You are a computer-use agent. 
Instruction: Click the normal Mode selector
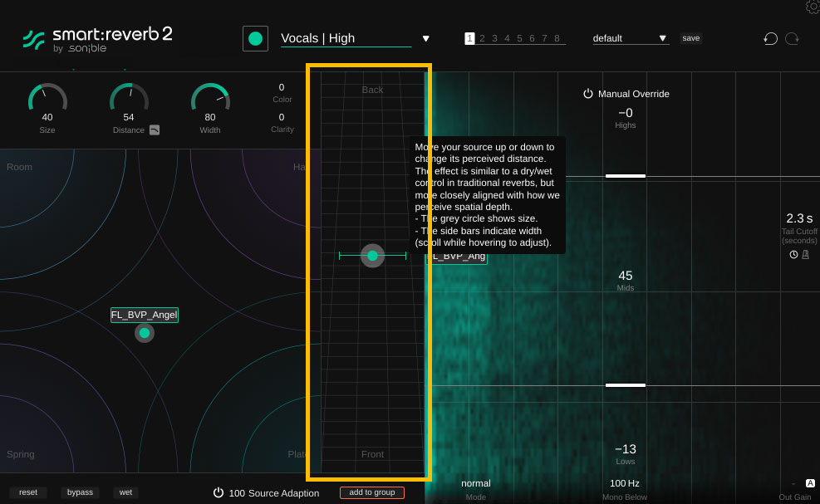tap(476, 483)
